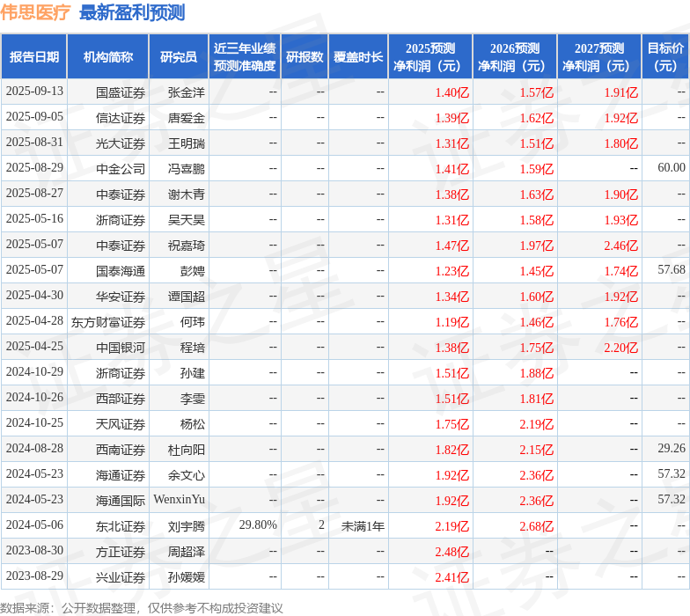Click the 近三年业绩预测准确度 column header

[x=245, y=56]
